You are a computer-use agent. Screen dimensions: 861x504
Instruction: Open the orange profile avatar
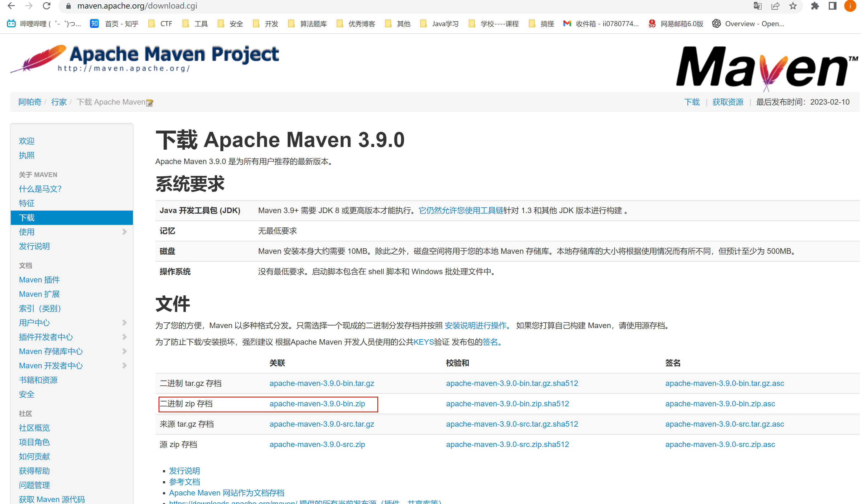pyautogui.click(x=850, y=6)
